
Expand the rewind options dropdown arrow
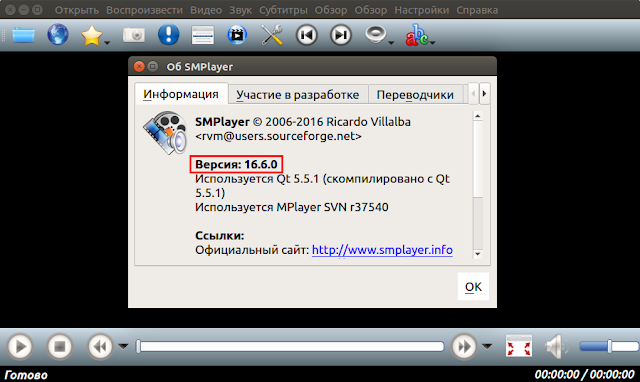(123, 346)
